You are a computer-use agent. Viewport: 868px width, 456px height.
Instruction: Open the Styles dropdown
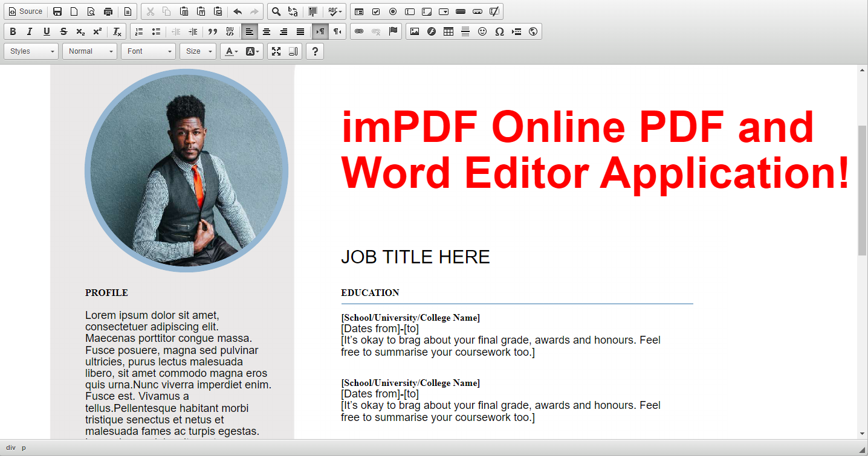pyautogui.click(x=31, y=51)
